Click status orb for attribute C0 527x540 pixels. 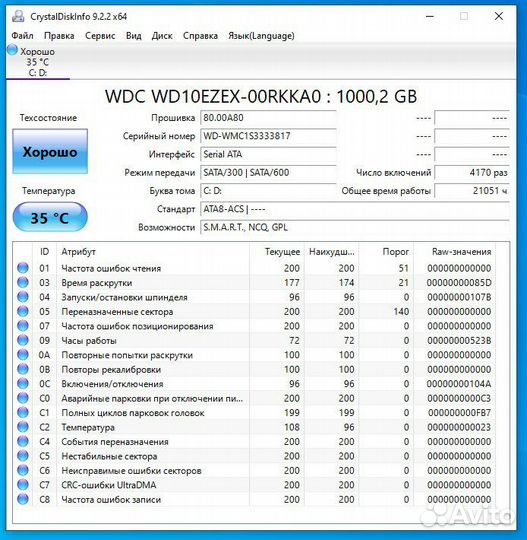(23, 398)
